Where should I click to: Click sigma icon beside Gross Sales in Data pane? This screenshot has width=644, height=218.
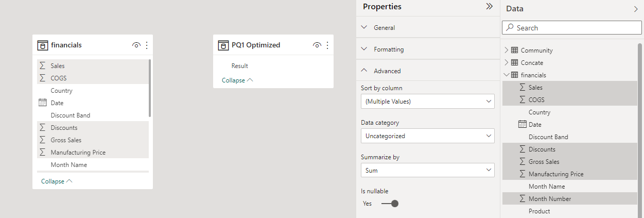coord(523,162)
